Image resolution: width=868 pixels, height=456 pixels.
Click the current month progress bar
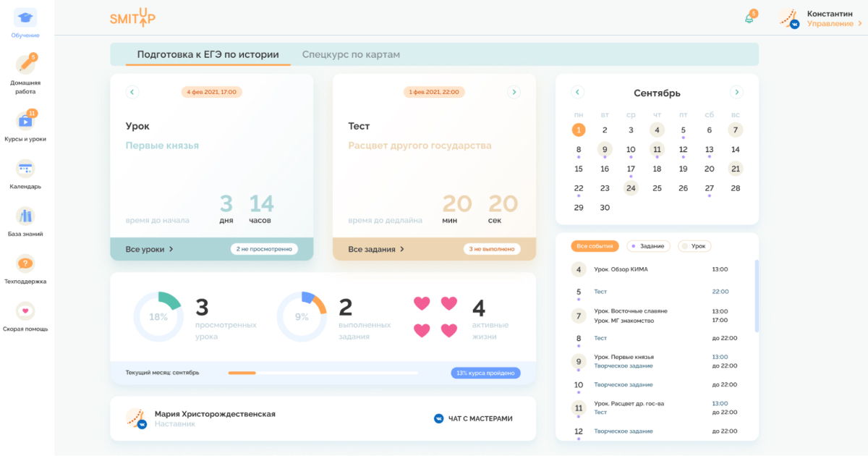point(323,373)
